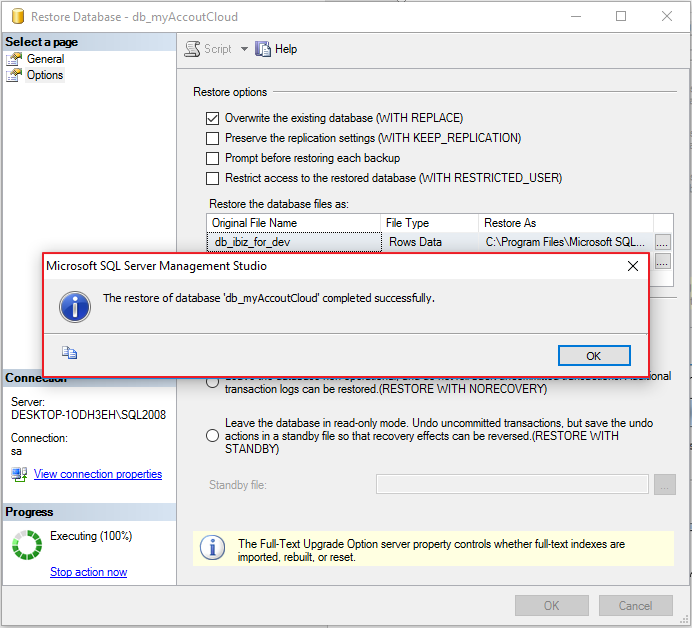Click the Options page icon
This screenshot has height=628, width=692.
pos(14,75)
